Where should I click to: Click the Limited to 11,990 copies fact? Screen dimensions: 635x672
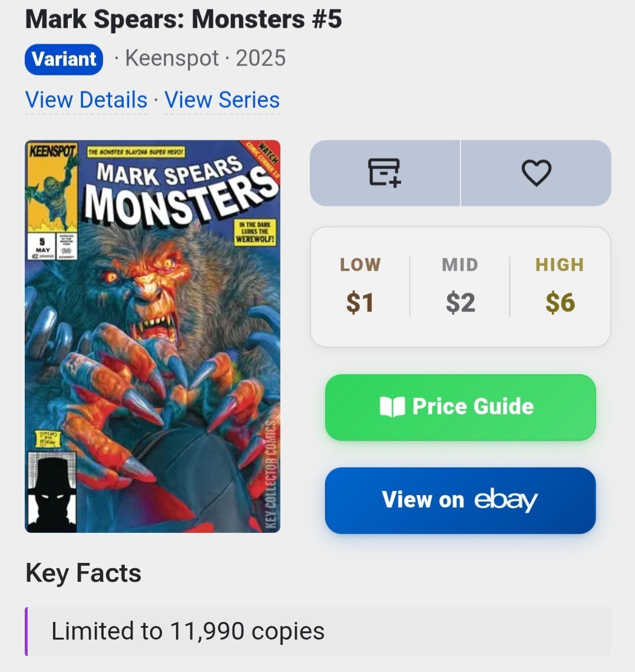coord(187,631)
